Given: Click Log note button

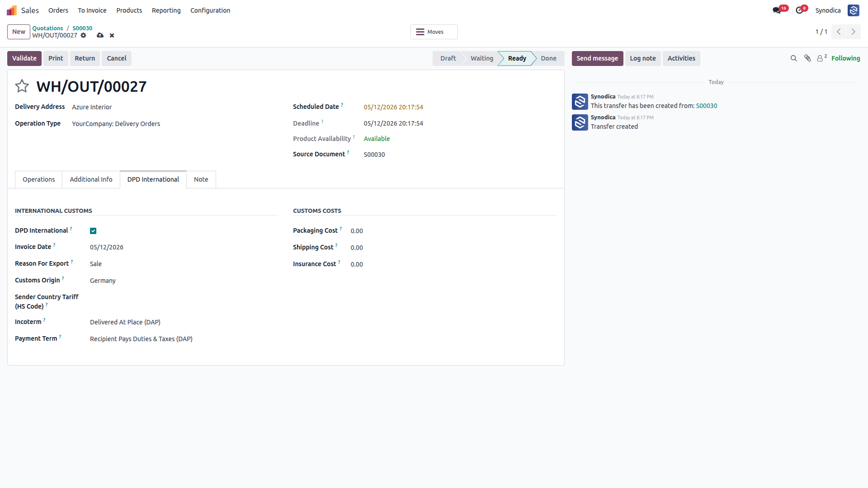Looking at the screenshot, I should (643, 58).
